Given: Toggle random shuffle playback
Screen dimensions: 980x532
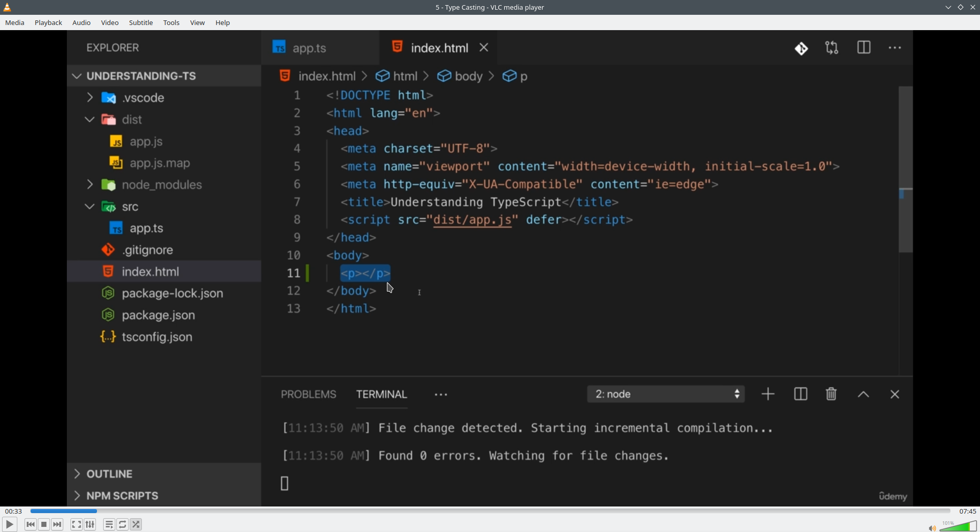Looking at the screenshot, I should 136,524.
